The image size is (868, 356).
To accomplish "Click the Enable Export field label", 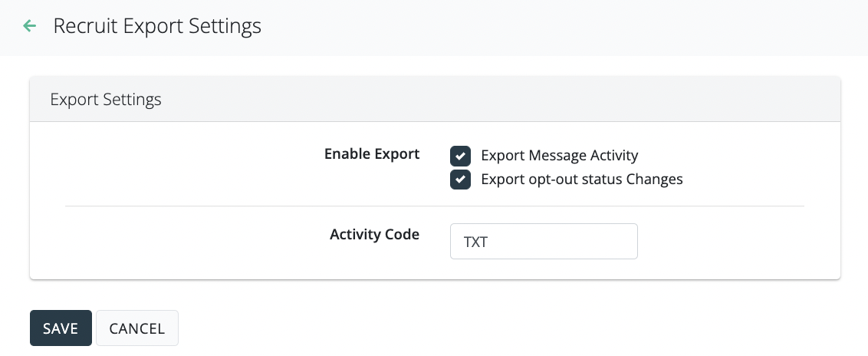I will (372, 154).
